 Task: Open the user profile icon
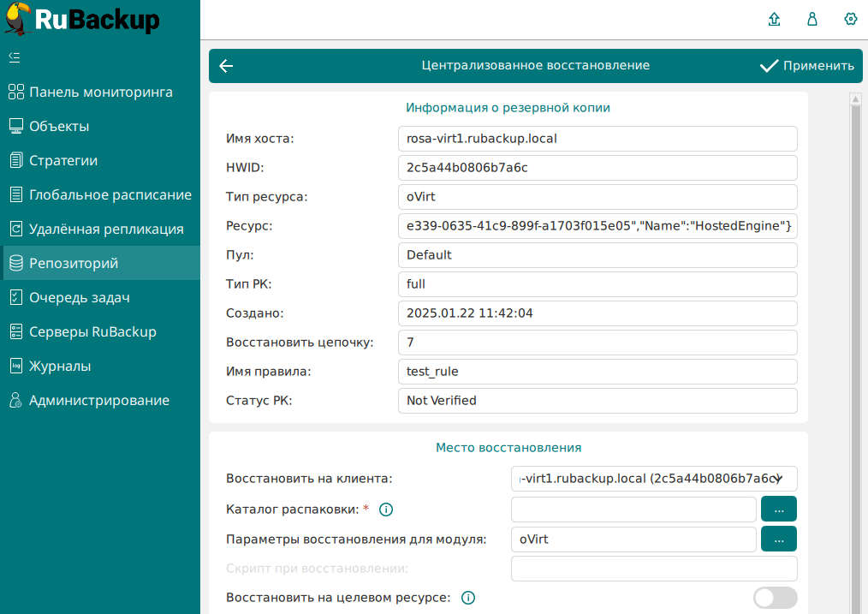click(812, 19)
